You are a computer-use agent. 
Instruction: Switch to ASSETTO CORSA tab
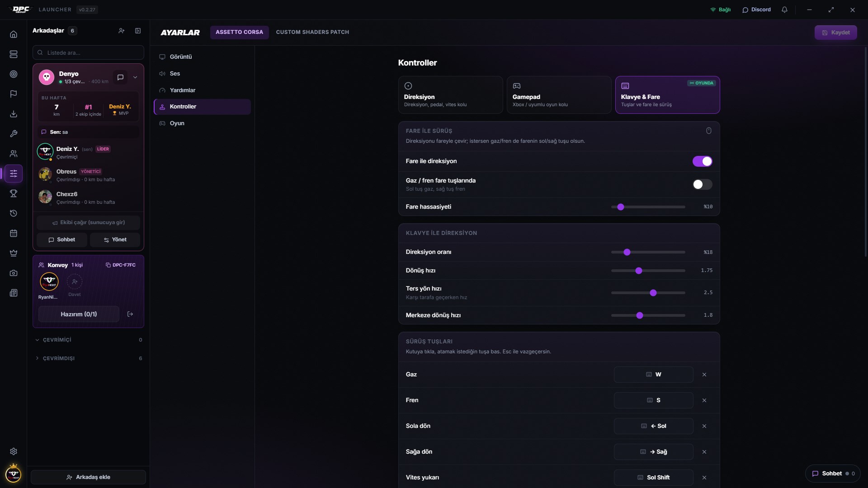(x=239, y=32)
